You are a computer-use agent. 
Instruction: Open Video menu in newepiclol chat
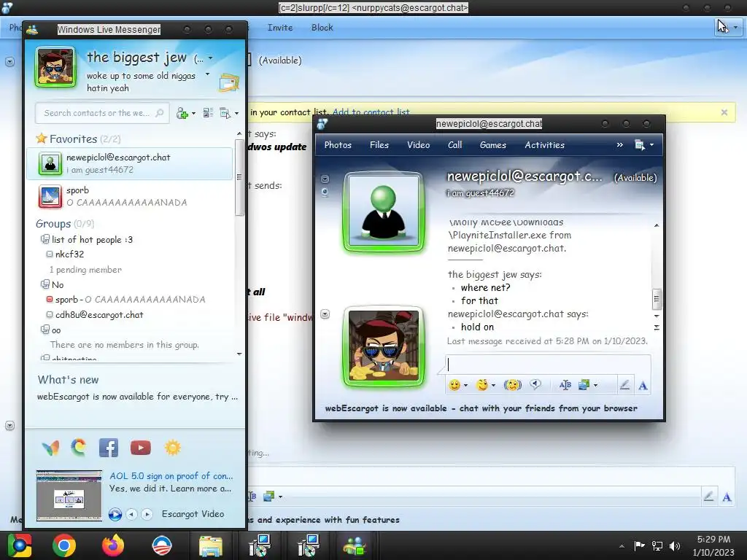418,145
